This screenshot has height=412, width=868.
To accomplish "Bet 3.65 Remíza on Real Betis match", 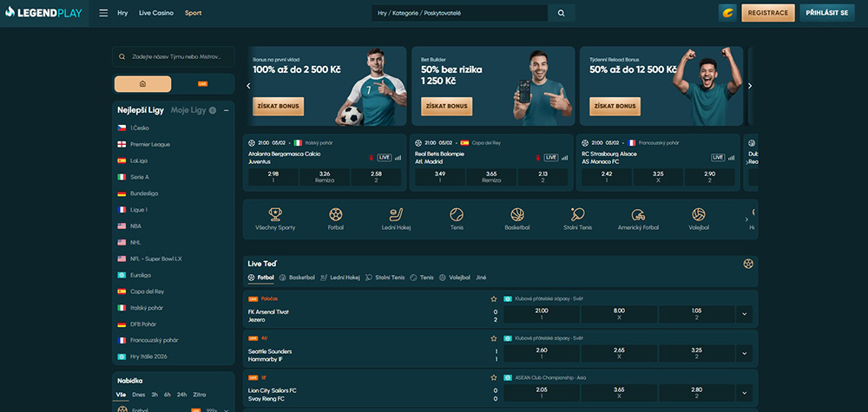I will [x=491, y=177].
